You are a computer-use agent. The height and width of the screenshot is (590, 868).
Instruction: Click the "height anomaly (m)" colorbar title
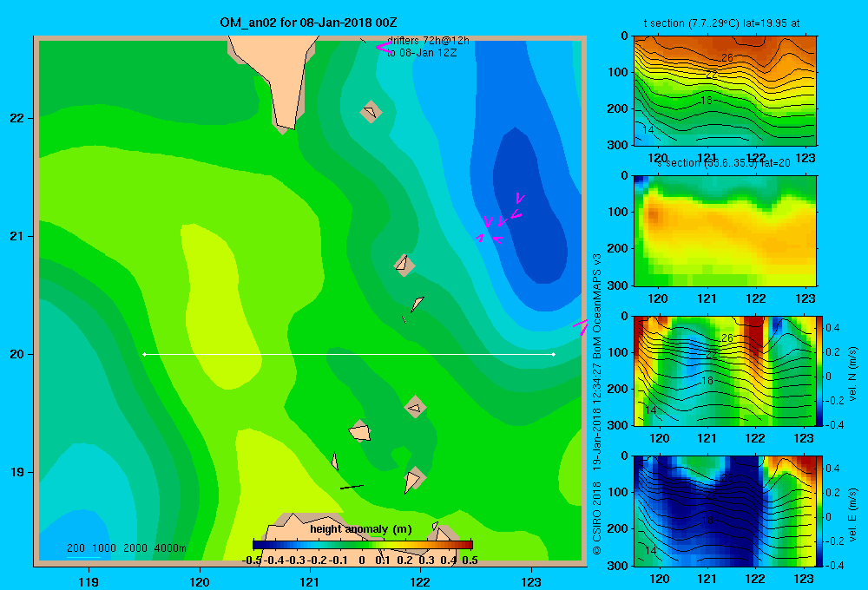click(361, 529)
